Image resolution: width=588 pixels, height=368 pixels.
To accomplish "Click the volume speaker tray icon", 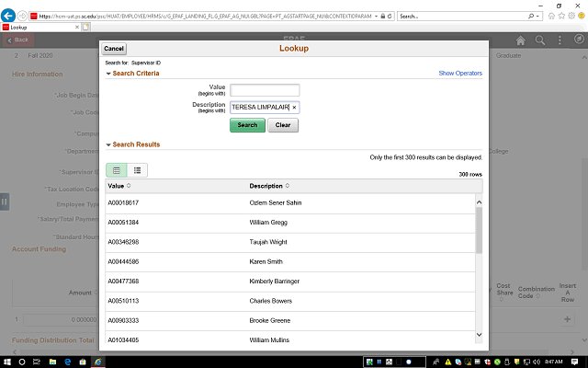I will (537, 362).
